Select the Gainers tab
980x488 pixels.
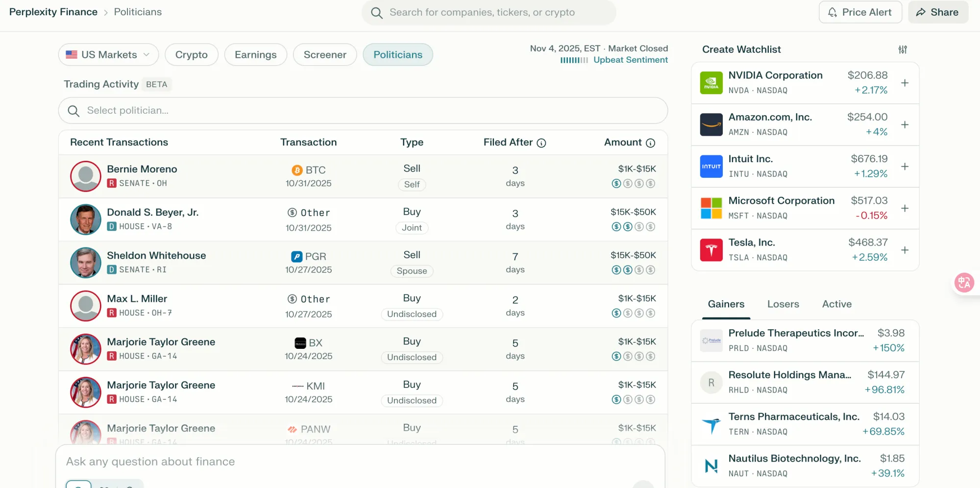(726, 304)
